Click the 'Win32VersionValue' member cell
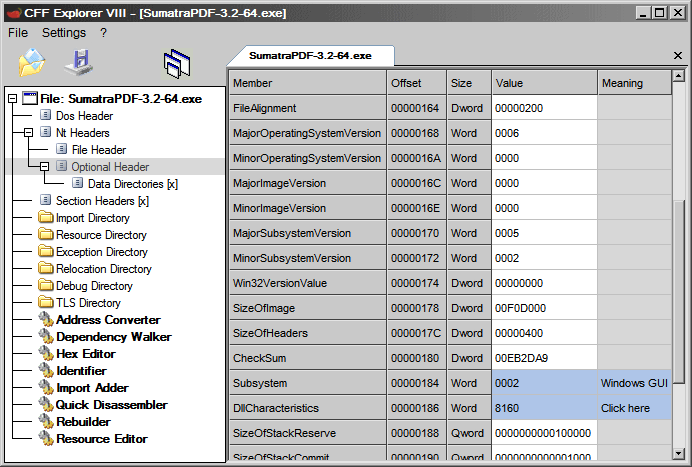This screenshot has height=467, width=692. 308,283
